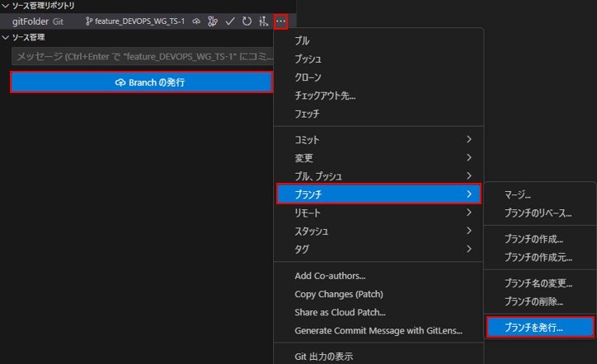The height and width of the screenshot is (364, 597).
Task: Click the blue Branch の発行 button
Action: [x=141, y=82]
